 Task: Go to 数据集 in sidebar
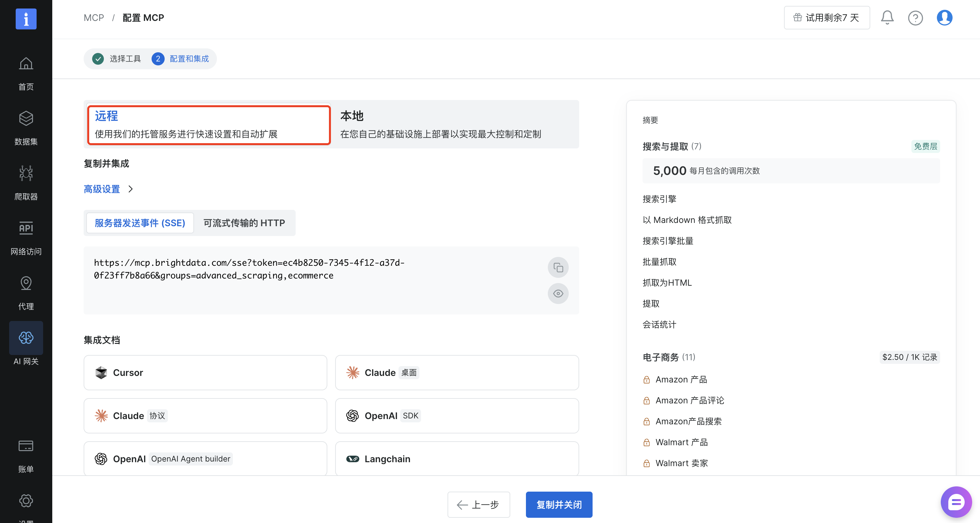26,127
